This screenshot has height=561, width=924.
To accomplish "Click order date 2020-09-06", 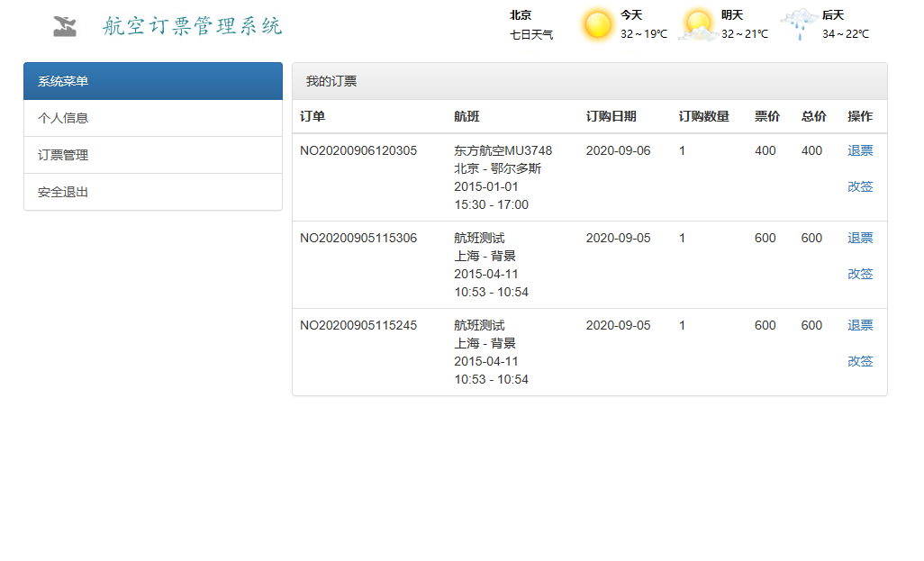I will coord(618,151).
